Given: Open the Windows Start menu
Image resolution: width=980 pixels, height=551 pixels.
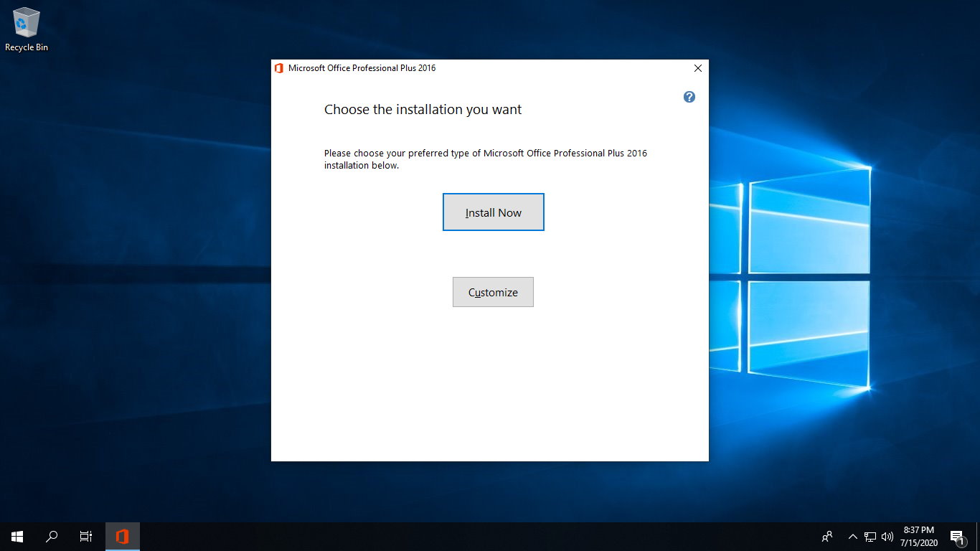Looking at the screenshot, I should 17,536.
